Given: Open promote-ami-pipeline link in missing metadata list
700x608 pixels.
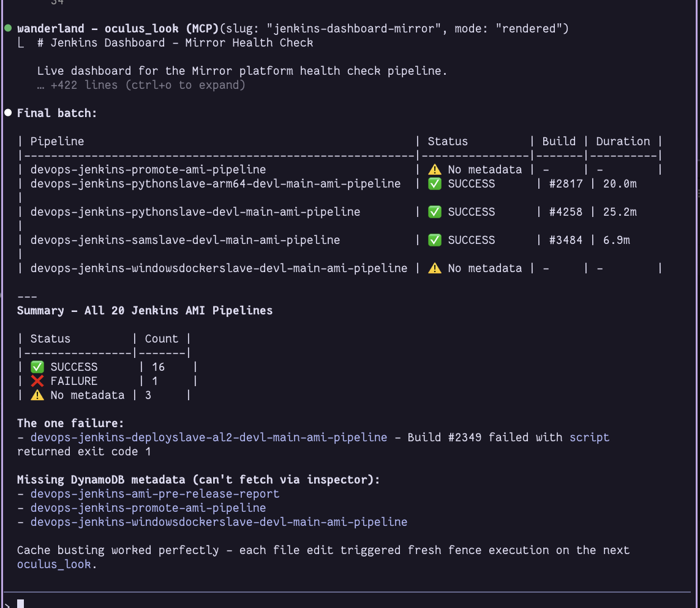Looking at the screenshot, I should click(x=148, y=508).
